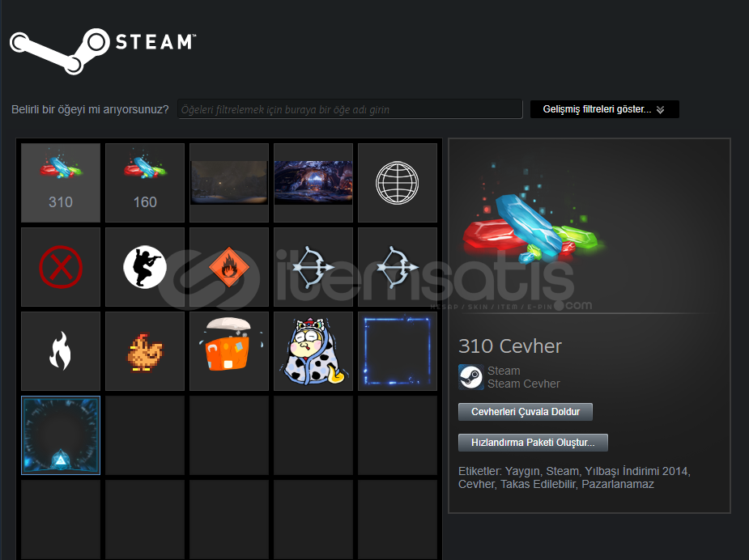This screenshot has height=560, width=749.
Task: Click the Etiketler tags line
Action: 574,477
